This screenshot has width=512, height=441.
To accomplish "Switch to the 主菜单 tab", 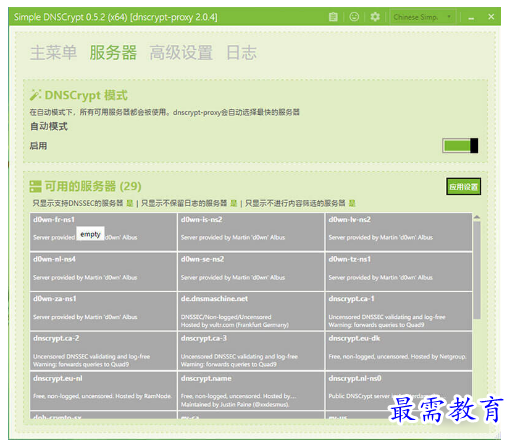I will coord(53,53).
